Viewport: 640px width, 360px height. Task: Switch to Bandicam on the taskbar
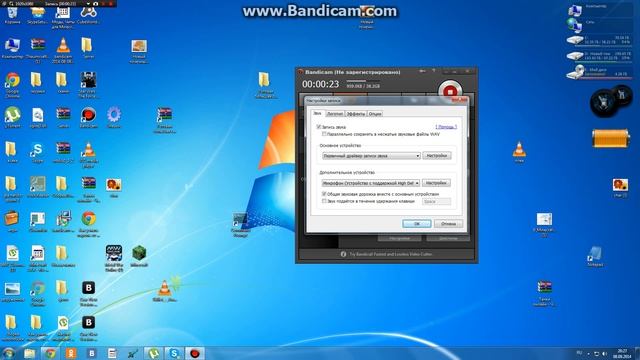[x=195, y=353]
